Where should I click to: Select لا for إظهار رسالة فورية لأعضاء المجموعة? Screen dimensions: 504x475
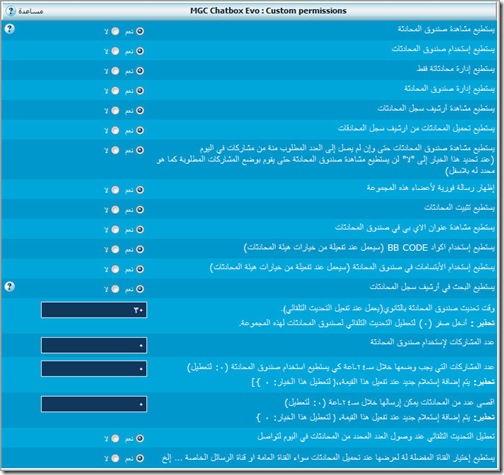(x=115, y=190)
